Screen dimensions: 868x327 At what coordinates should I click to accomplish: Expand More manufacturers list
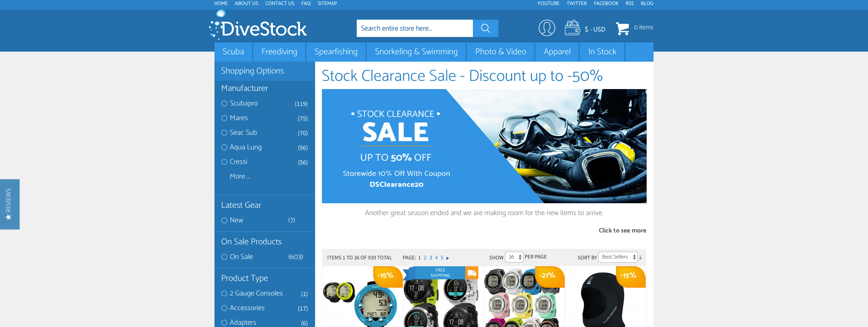pos(240,176)
